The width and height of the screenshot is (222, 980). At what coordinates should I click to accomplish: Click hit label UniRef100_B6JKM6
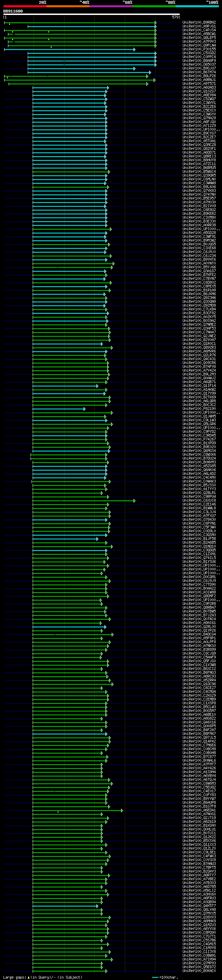tap(199, 294)
